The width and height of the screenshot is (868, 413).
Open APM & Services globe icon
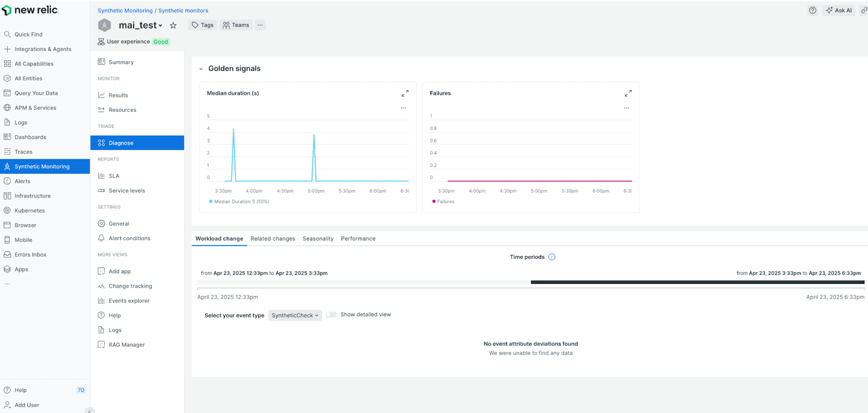click(x=7, y=108)
